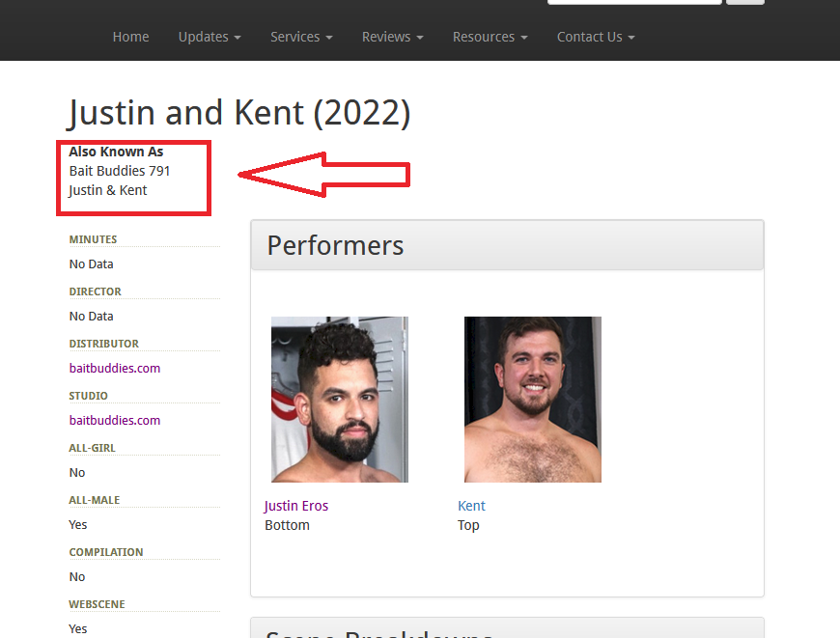Visit the baitbuddies.com distributor link
The width and height of the screenshot is (840, 638).
(114, 368)
